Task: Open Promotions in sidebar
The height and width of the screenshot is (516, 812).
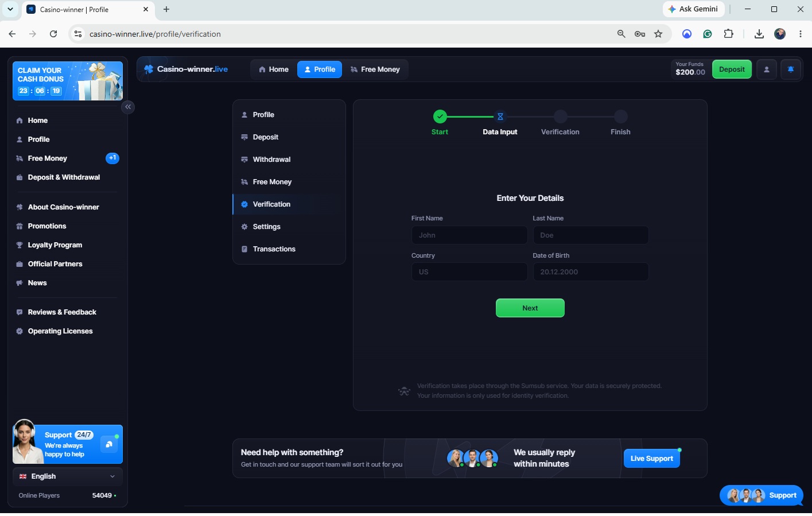Action: 46,226
